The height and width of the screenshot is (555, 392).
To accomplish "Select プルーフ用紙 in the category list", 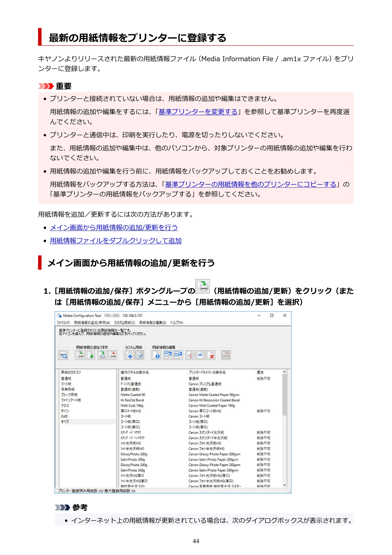I will [69, 395].
